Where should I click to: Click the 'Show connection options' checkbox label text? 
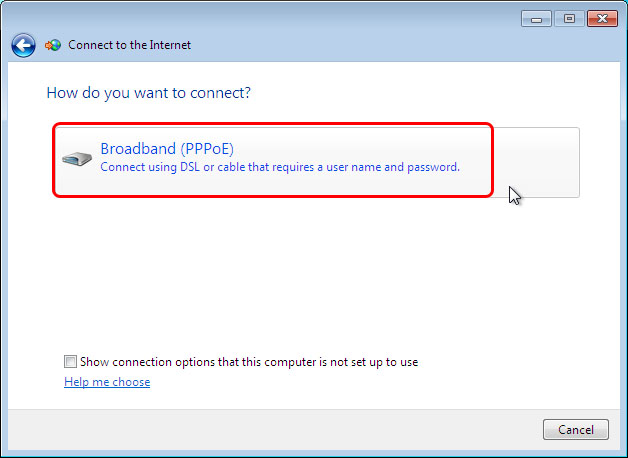[249, 362]
